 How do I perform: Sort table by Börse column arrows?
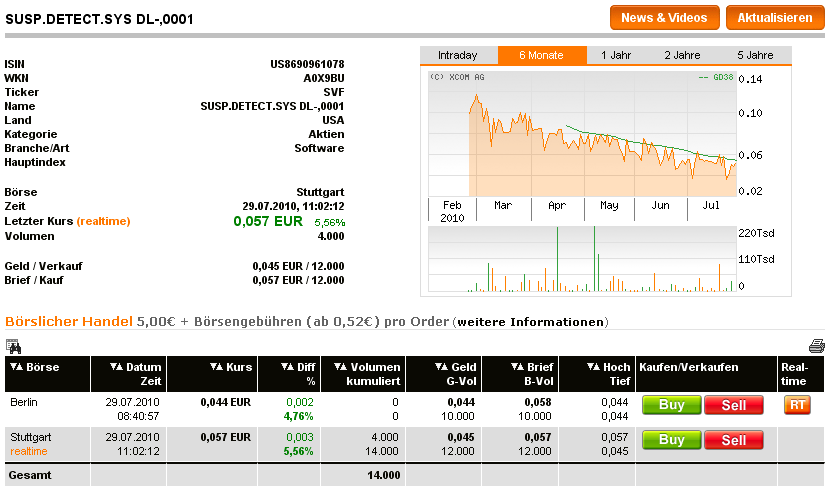[x=17, y=367]
